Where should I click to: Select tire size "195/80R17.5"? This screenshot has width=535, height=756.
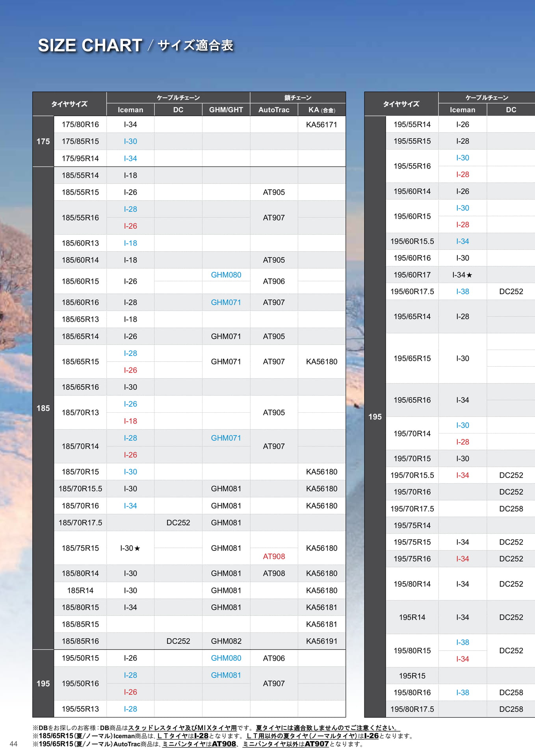click(x=412, y=709)
